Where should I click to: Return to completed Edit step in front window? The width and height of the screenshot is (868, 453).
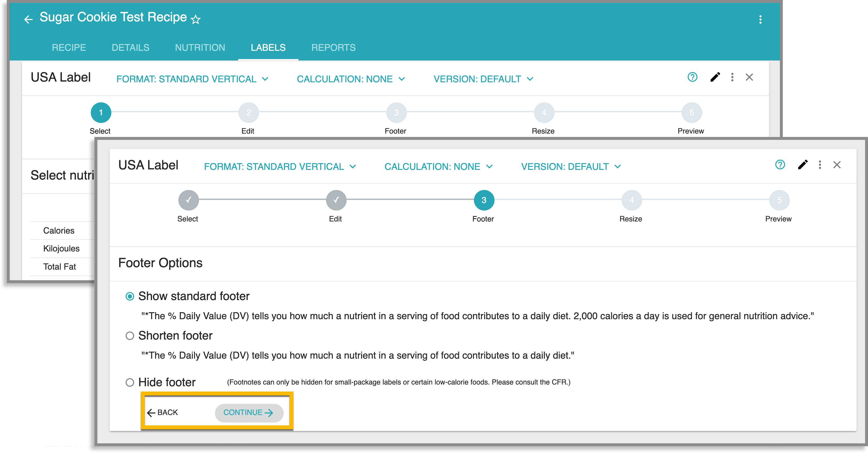tap(336, 200)
